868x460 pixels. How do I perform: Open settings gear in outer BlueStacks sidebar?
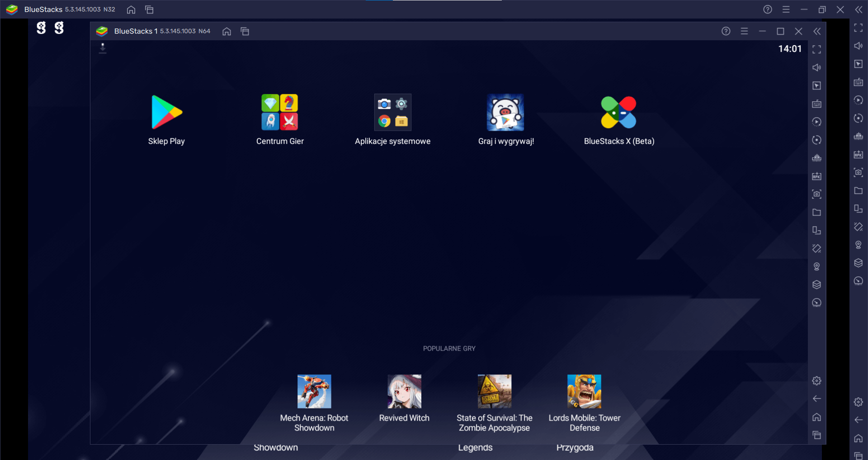tap(858, 402)
